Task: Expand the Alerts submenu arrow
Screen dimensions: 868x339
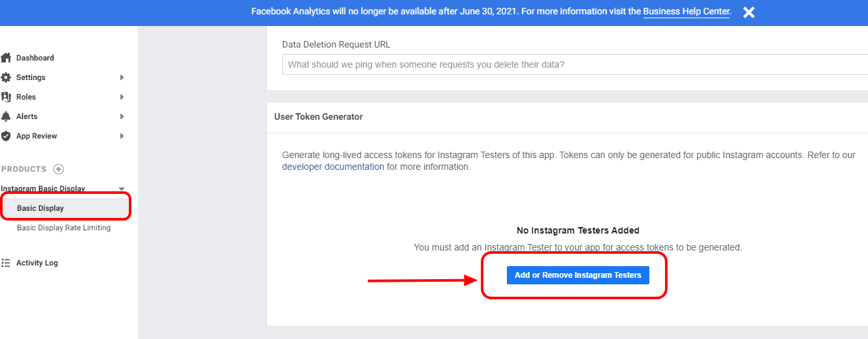Action: [x=122, y=116]
